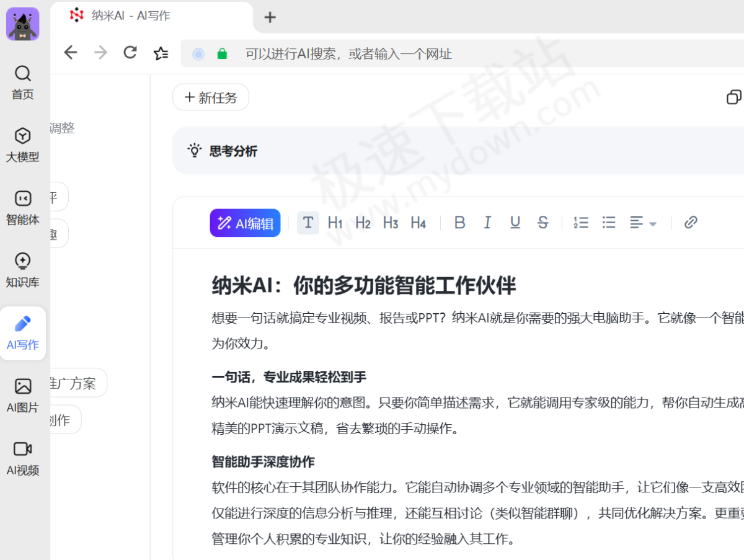Go to 首页 from the sidebar menu
Image resolution: width=744 pixels, height=560 pixels.
22,82
